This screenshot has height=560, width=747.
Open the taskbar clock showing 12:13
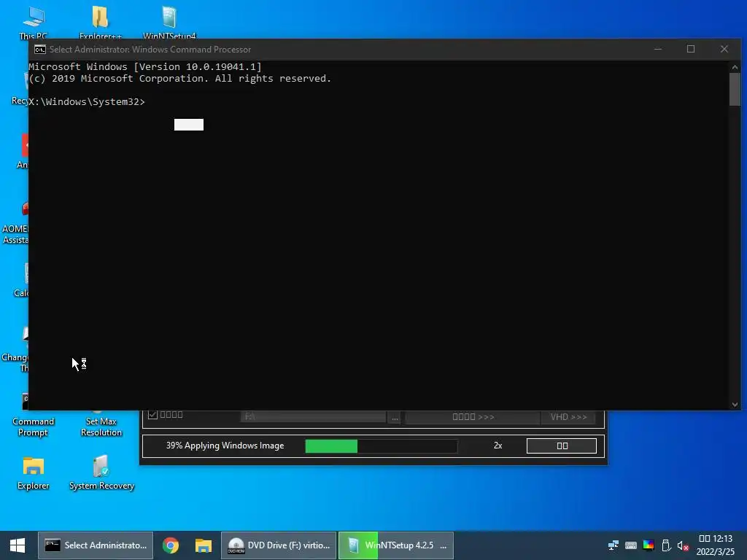point(716,545)
